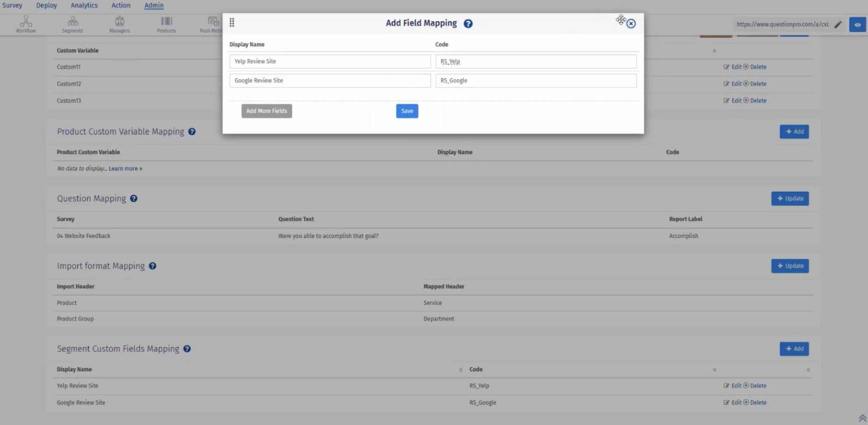Click the scroll-to-top double chevron icon

862,418
